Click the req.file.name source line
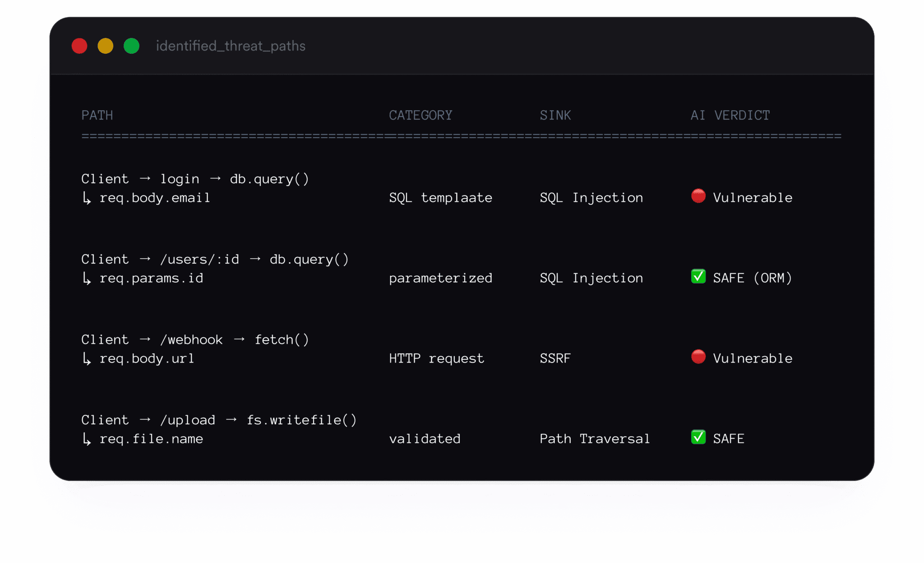The width and height of the screenshot is (924, 563). [x=151, y=439]
